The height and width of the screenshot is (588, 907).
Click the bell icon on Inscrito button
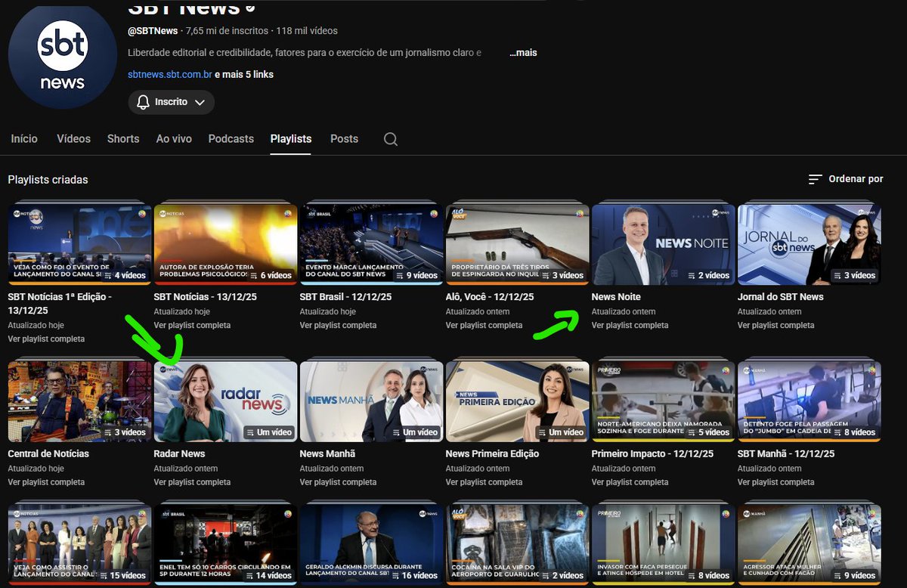pyautogui.click(x=143, y=102)
